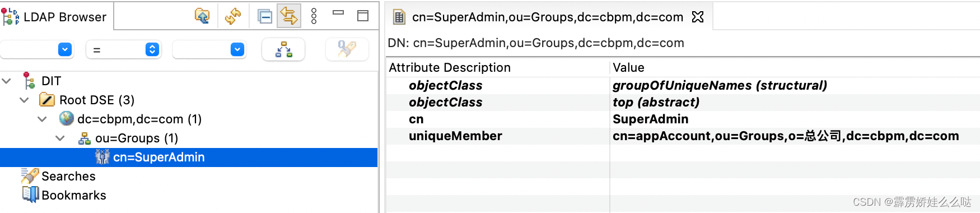Open the quick search attribute dropdown

(x=65, y=50)
